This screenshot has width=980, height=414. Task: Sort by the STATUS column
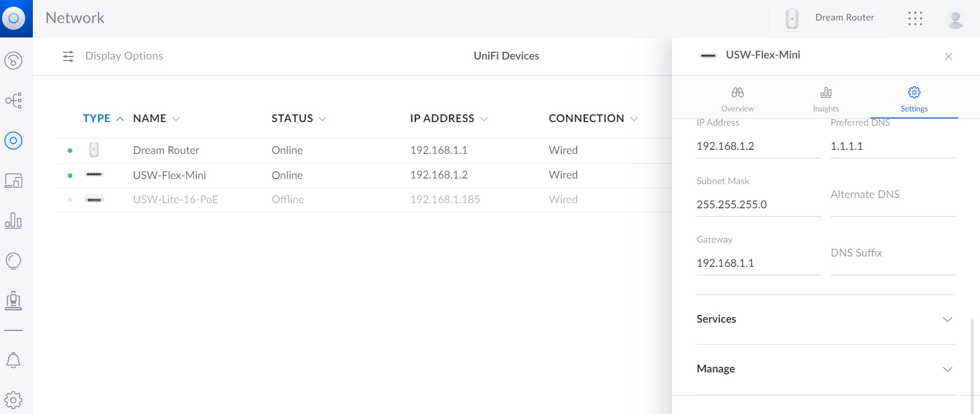point(299,119)
